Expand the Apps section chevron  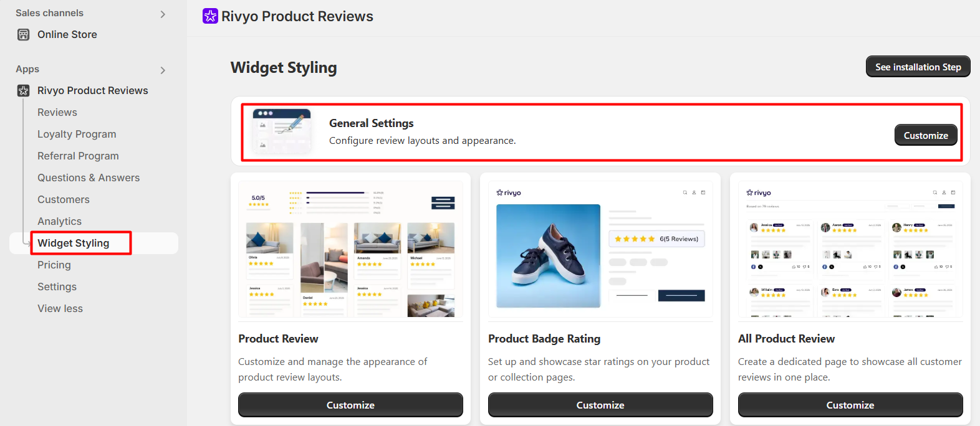click(163, 70)
